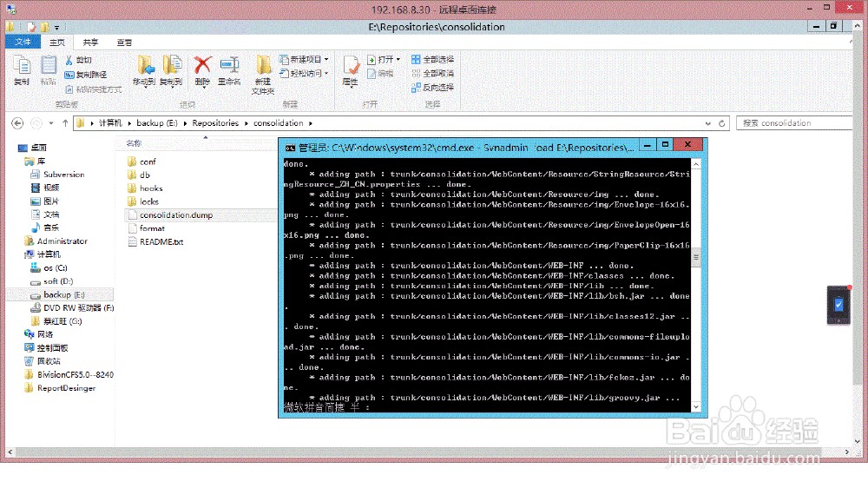Click the Name (名称) column header
Image resolution: width=868 pixels, height=488 pixels.
coord(134,143)
